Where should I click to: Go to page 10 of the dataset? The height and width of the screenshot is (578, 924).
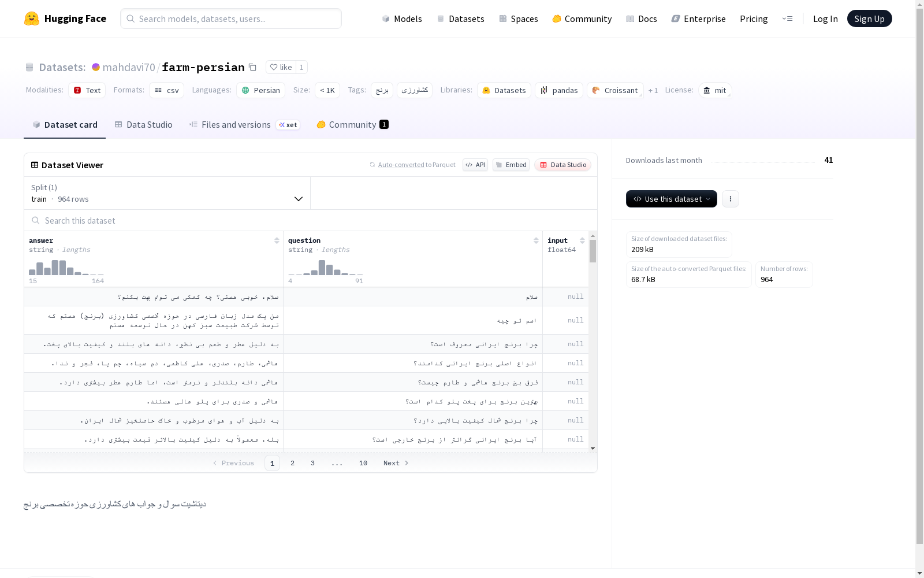click(x=363, y=463)
